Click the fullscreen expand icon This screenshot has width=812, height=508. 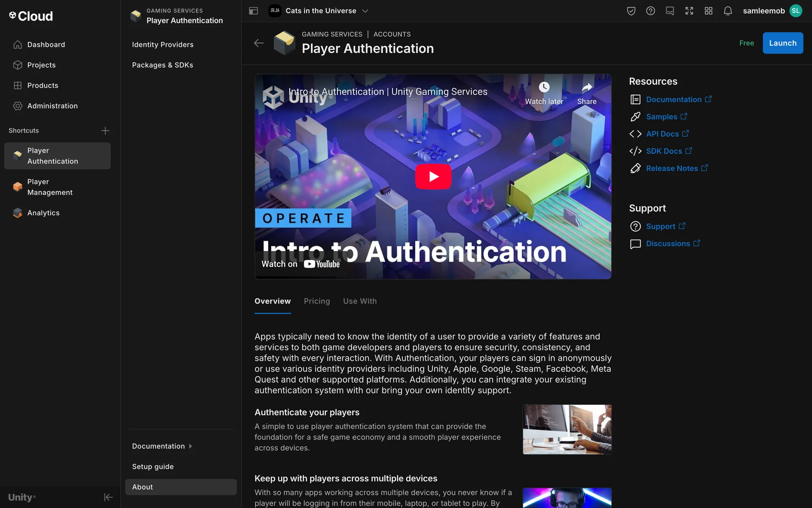tap(689, 11)
